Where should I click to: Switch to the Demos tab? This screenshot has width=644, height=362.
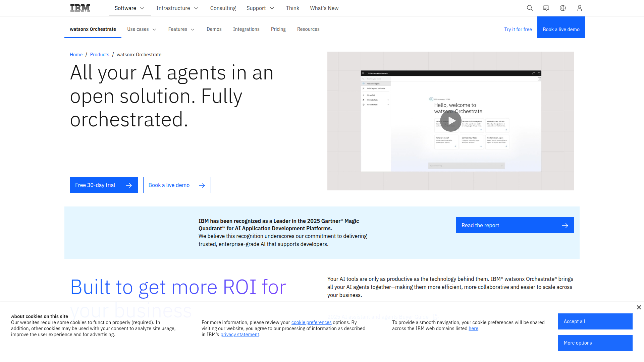pos(214,29)
